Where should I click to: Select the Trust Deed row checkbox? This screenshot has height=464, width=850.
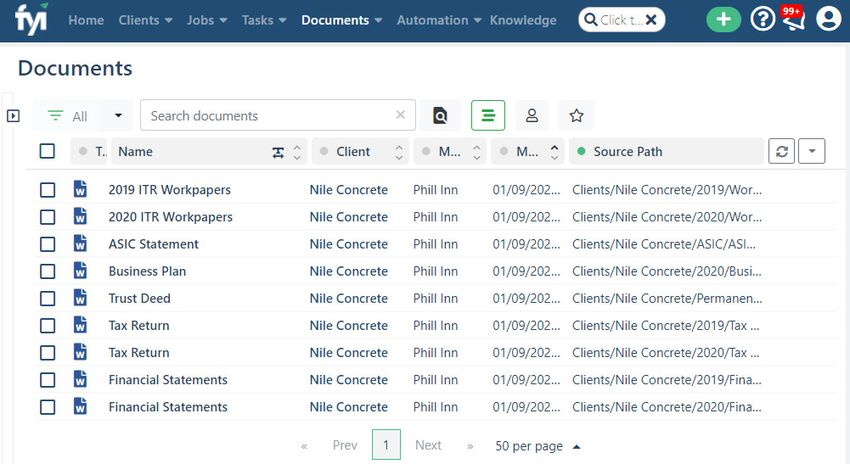[47, 298]
